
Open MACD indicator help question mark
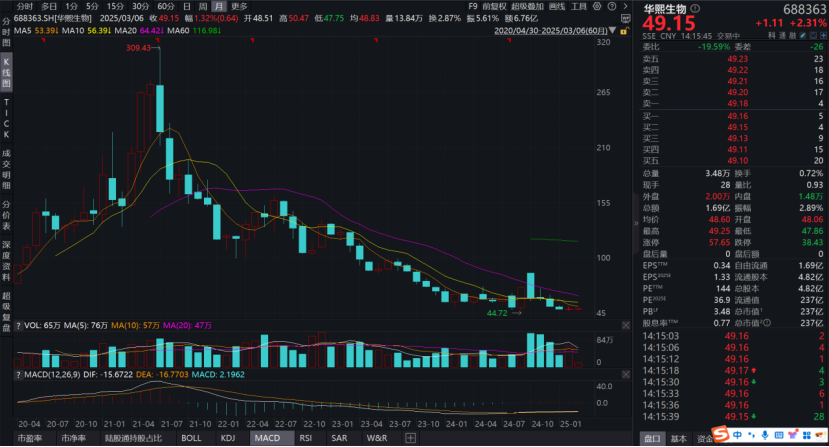point(18,375)
